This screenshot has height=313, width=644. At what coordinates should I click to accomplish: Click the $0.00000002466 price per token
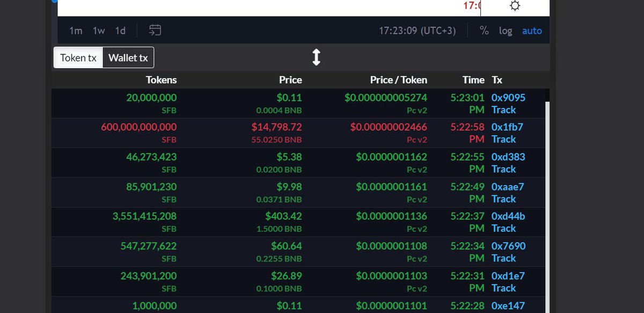point(389,127)
